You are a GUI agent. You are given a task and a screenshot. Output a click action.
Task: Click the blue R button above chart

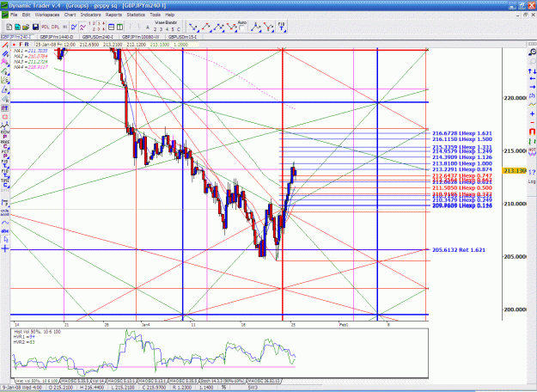click(x=27, y=45)
